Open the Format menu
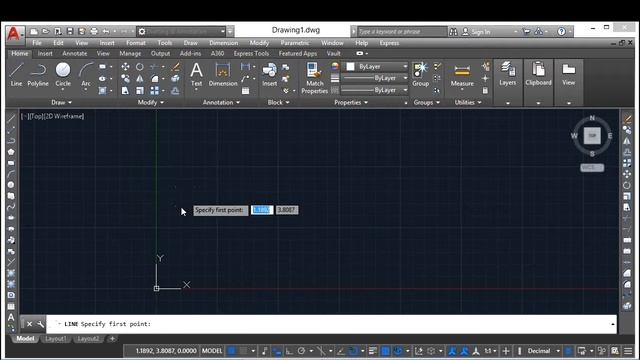The width and height of the screenshot is (640, 360). click(136, 43)
